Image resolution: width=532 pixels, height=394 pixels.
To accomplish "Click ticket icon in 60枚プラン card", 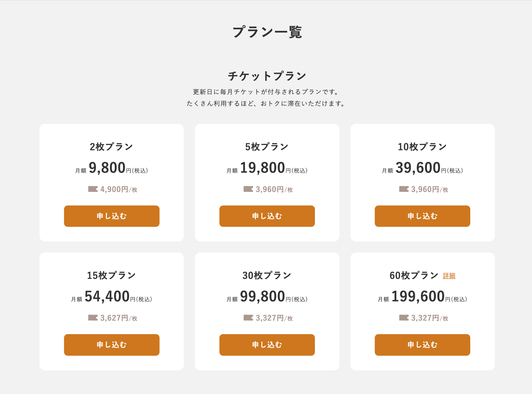I will [404, 318].
